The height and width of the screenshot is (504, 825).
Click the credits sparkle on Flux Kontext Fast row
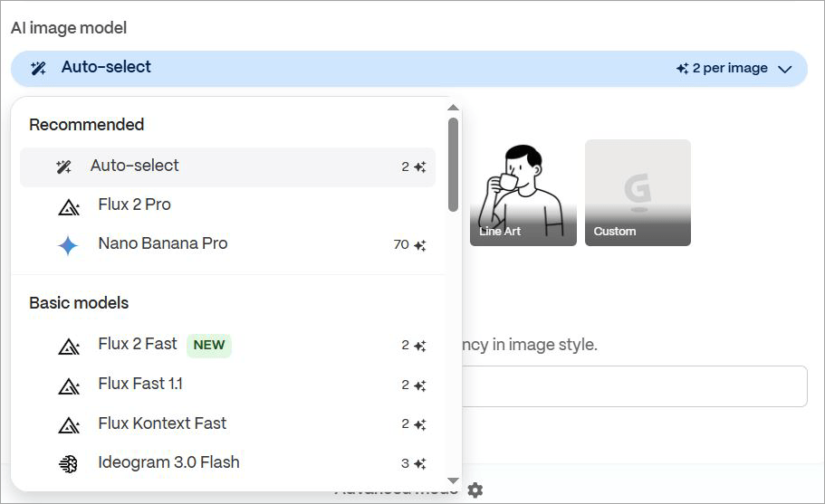click(419, 424)
